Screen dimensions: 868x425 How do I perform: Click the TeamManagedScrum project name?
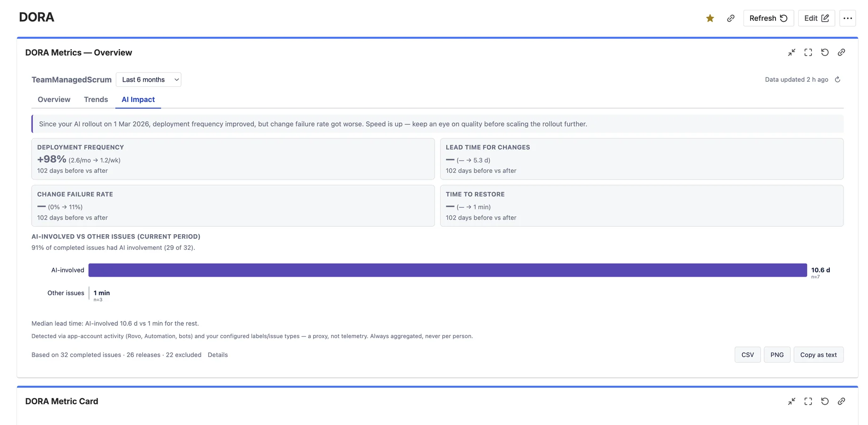[x=72, y=80]
